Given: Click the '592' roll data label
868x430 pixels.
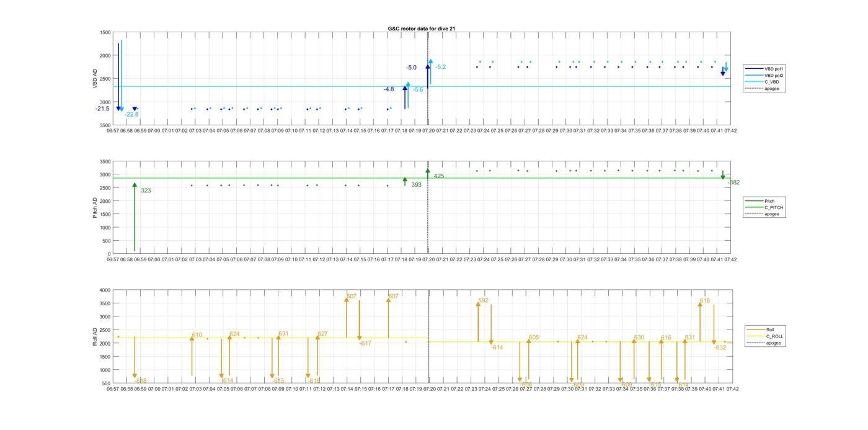Looking at the screenshot, I should [483, 300].
